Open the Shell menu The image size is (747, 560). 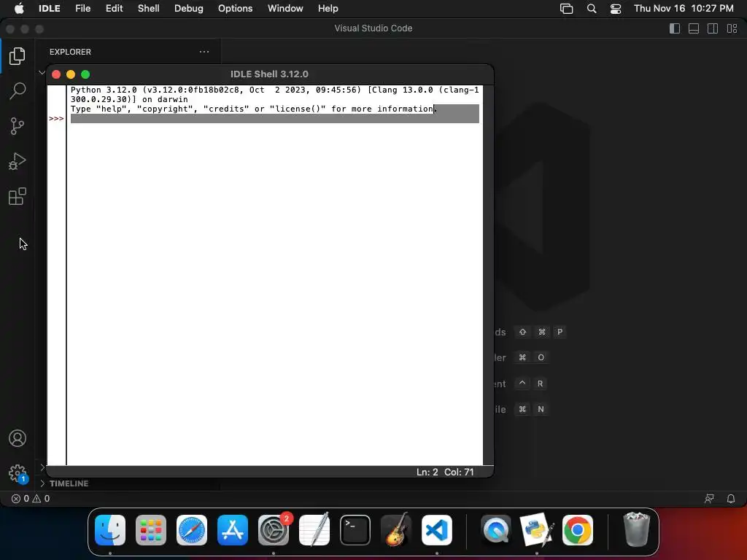149,9
